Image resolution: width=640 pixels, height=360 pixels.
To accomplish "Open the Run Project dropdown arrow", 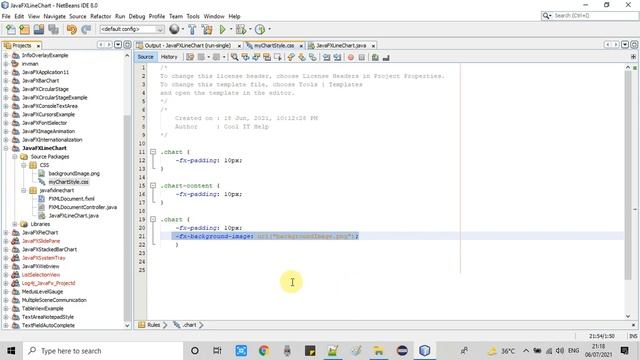I will (231, 29).
